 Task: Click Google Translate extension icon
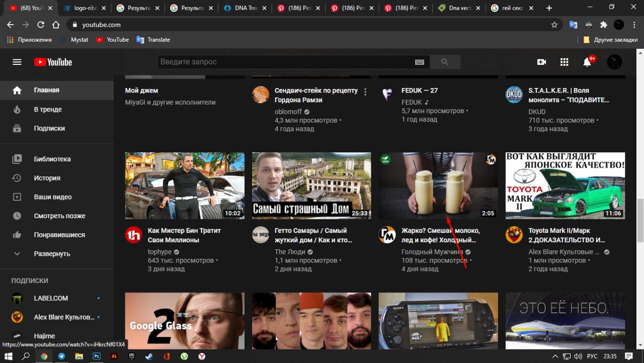573,25
